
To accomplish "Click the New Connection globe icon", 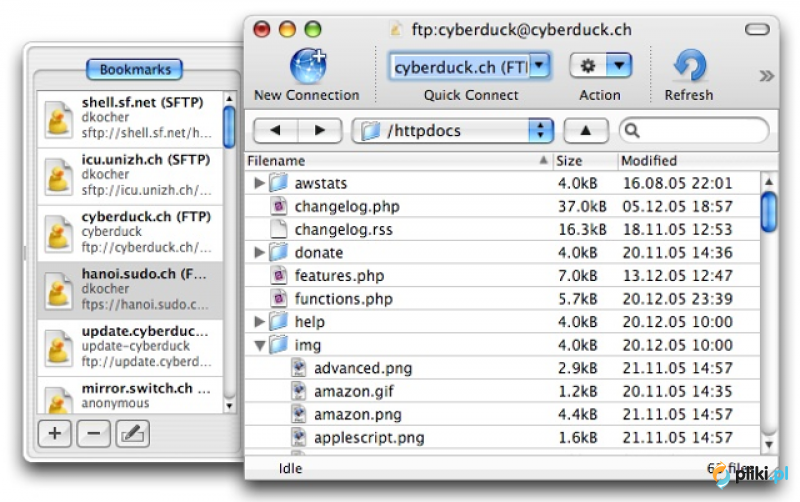I will coord(308,66).
